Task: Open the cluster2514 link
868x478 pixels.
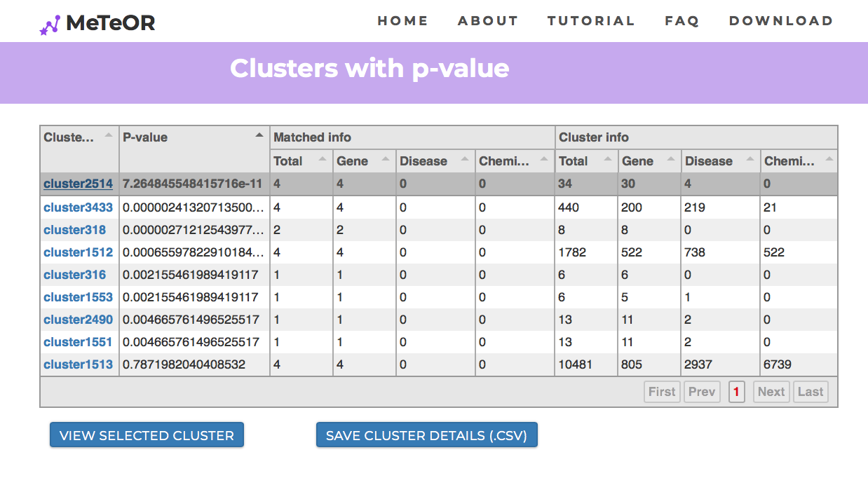Action: pyautogui.click(x=78, y=184)
